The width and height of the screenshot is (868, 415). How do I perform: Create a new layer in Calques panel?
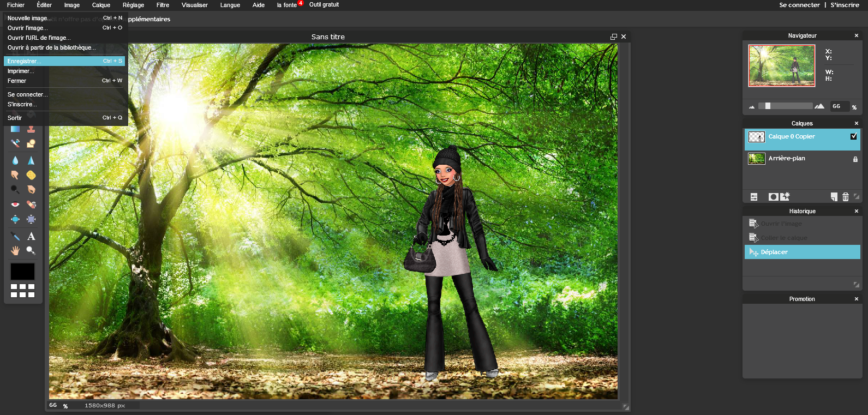tap(834, 197)
